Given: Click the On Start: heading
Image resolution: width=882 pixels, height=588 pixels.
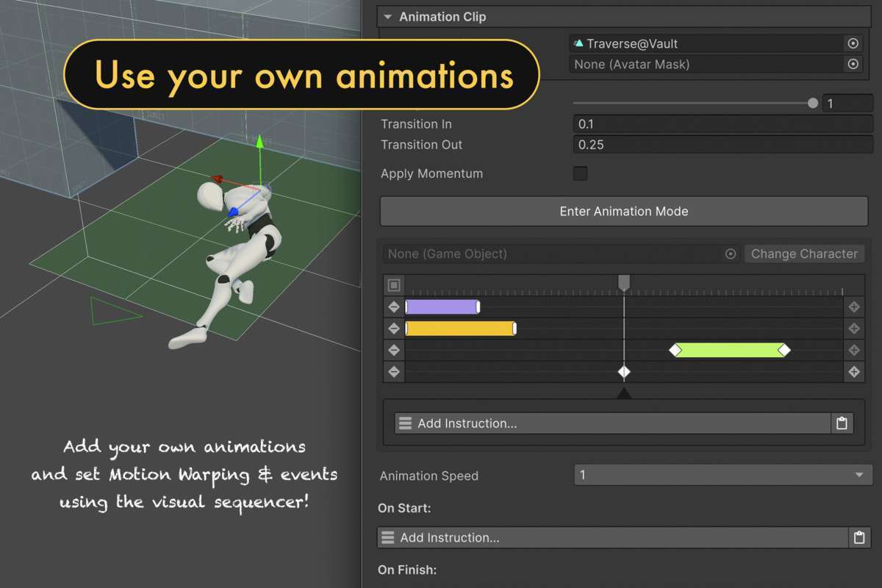Looking at the screenshot, I should click(x=404, y=508).
